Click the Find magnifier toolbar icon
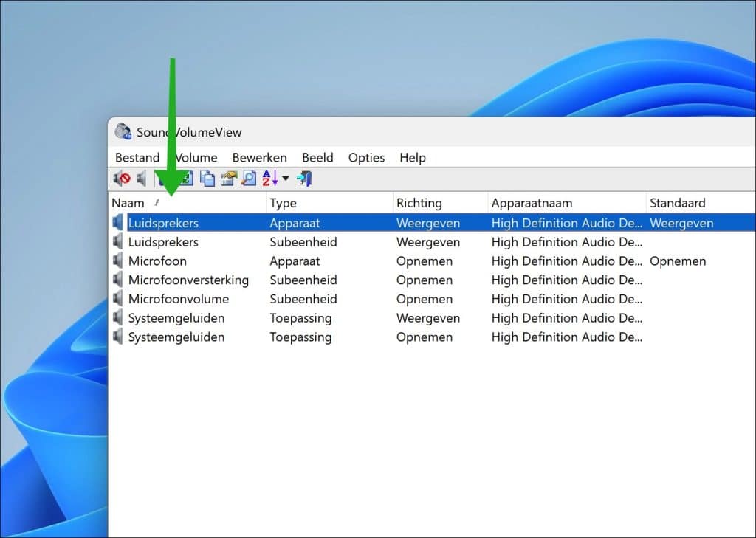756x538 pixels. pos(249,179)
